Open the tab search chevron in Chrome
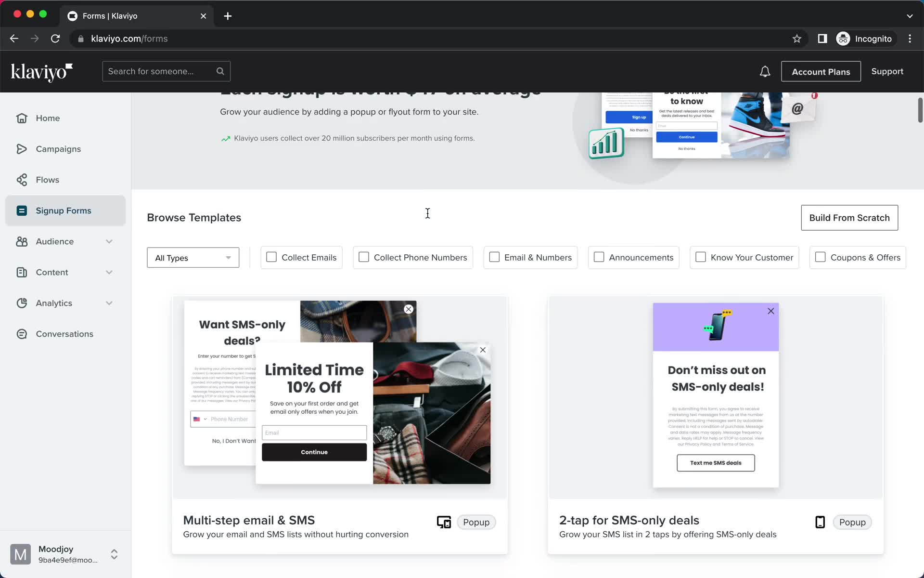Image resolution: width=924 pixels, height=578 pixels. [x=910, y=16]
